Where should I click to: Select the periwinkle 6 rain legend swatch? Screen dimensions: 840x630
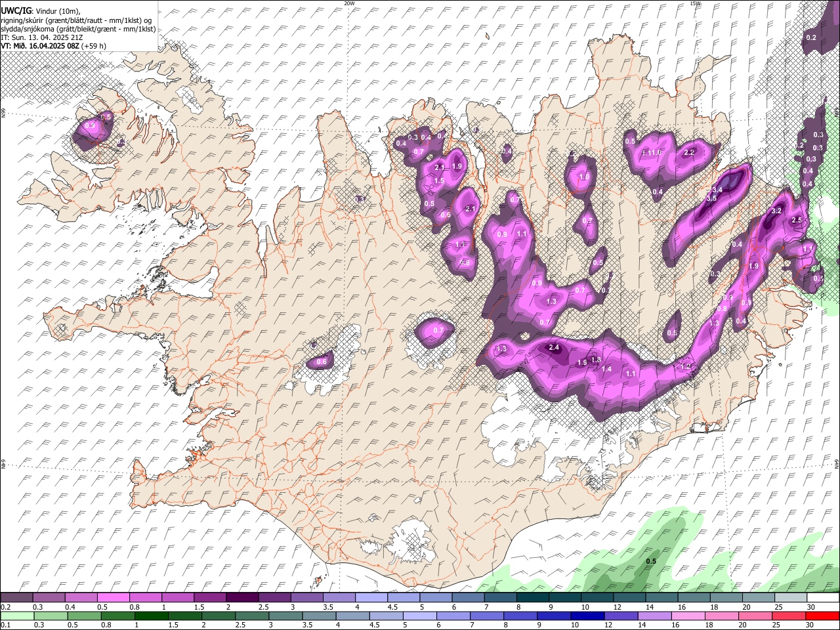(453, 616)
